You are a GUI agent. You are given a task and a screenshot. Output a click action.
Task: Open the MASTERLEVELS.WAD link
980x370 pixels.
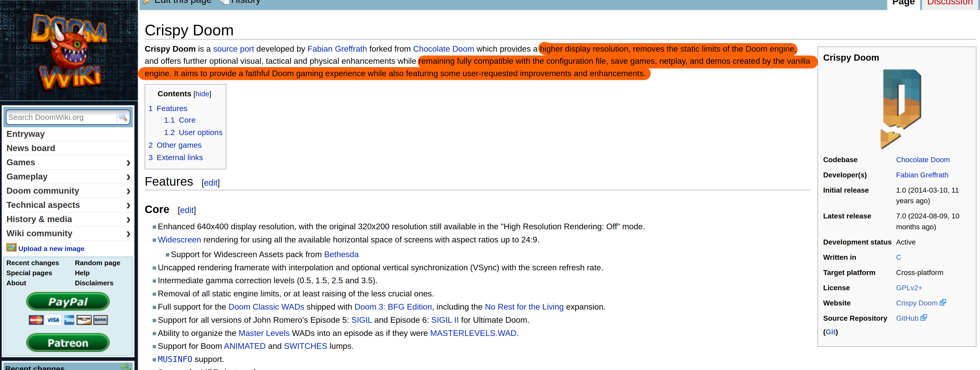[x=473, y=333]
